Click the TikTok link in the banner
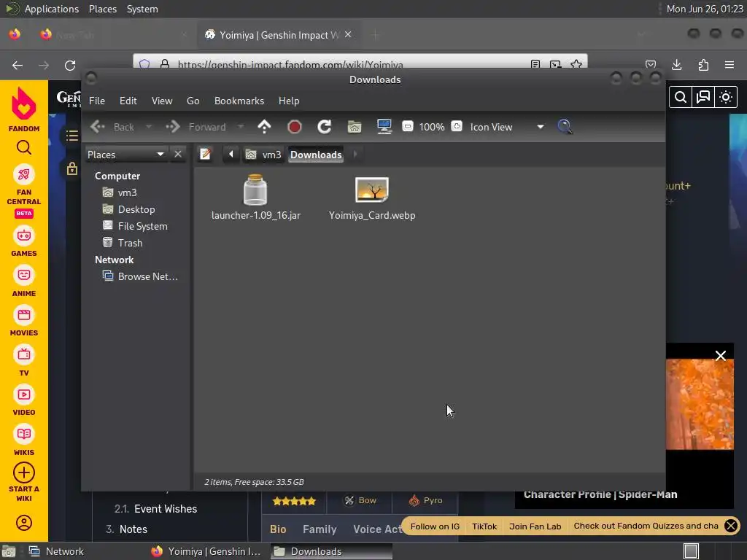 pos(484,526)
